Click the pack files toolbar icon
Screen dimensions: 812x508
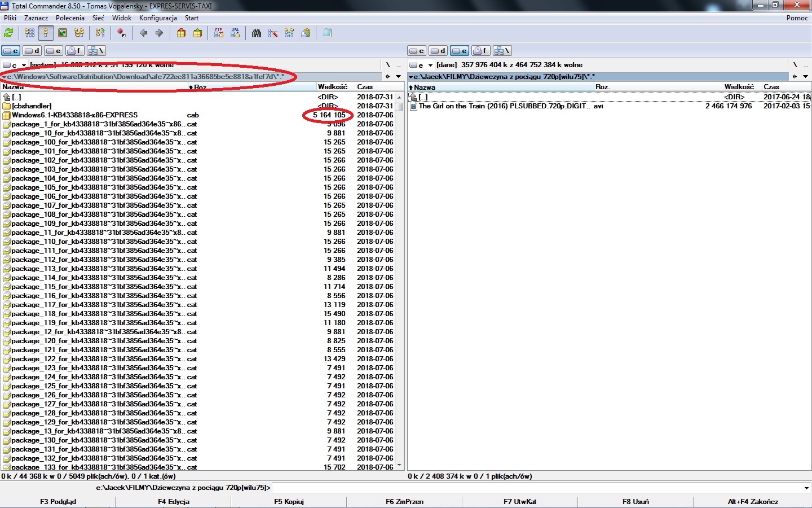pyautogui.click(x=181, y=33)
